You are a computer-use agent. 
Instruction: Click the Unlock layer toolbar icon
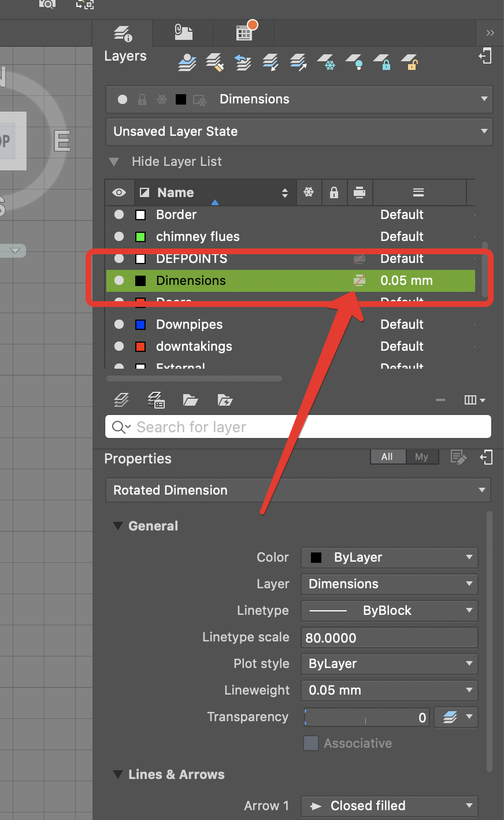[410, 62]
